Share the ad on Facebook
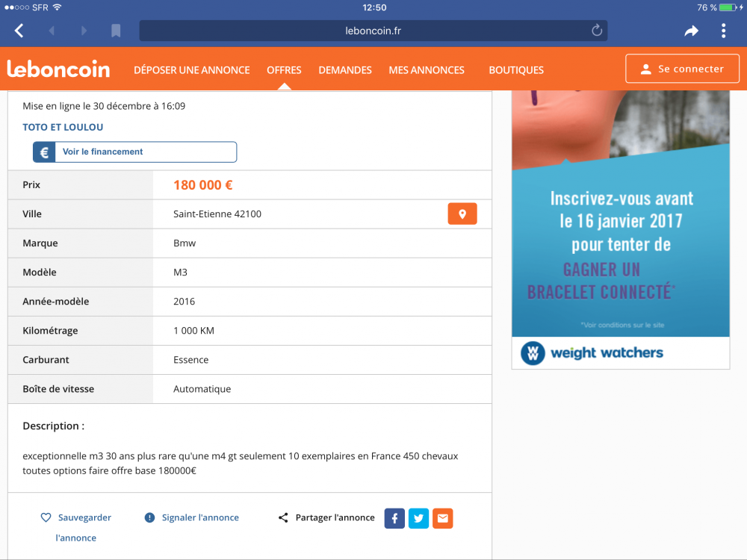Image resolution: width=747 pixels, height=560 pixels. point(394,518)
